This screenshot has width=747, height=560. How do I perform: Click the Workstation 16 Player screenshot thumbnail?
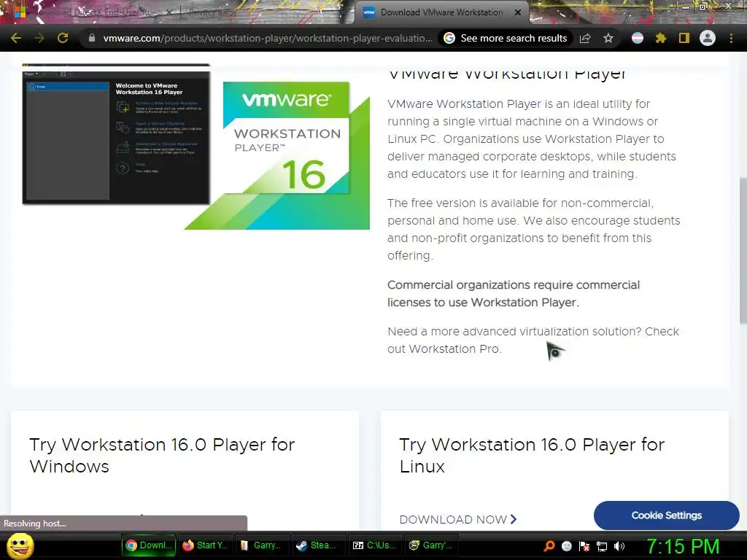pos(116,134)
